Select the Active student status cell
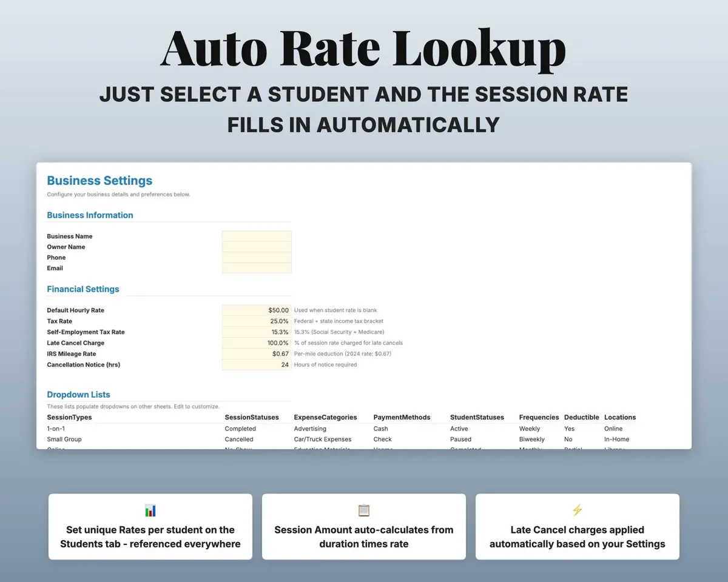The width and height of the screenshot is (728, 582). tap(459, 429)
